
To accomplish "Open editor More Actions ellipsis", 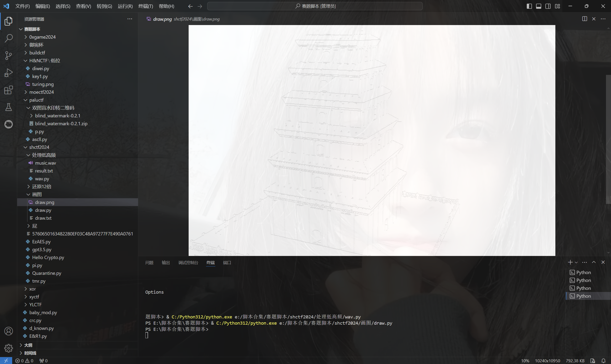I will [x=603, y=19].
